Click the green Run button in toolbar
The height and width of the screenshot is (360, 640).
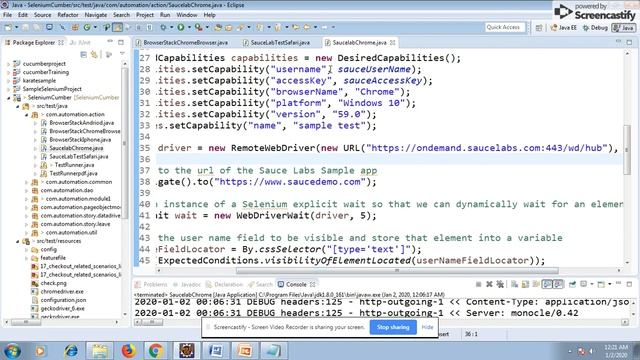pyautogui.click(x=180, y=27)
